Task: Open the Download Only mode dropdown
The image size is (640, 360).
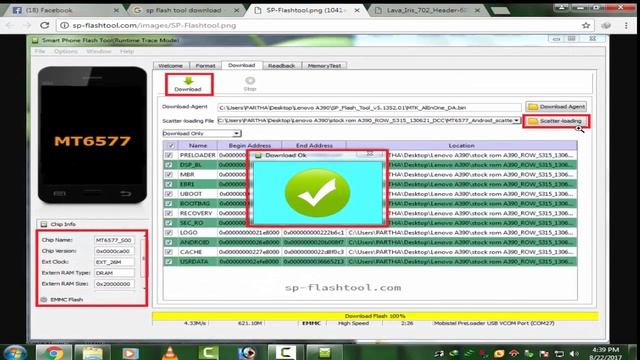Action: tap(236, 133)
